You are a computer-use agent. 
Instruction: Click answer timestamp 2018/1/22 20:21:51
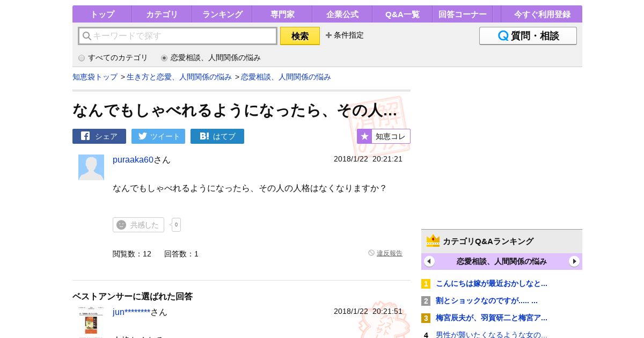tap(368, 311)
